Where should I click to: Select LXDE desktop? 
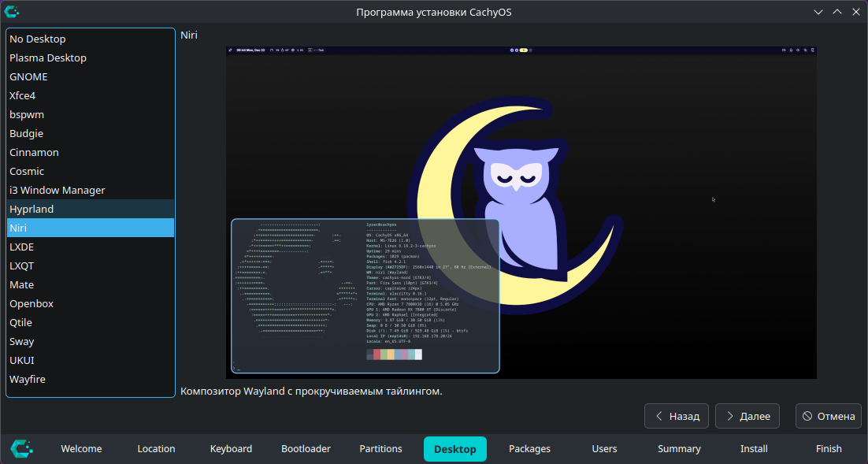91,247
